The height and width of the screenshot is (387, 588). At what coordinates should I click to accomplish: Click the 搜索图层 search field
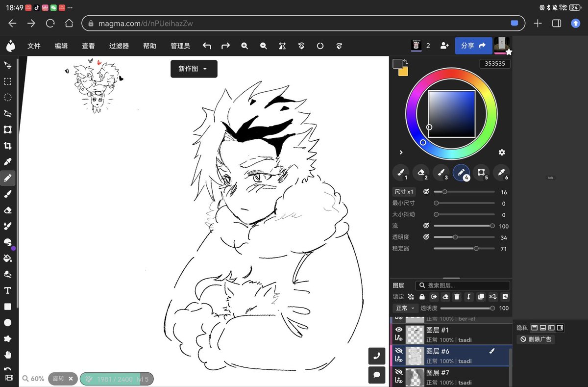pos(463,285)
